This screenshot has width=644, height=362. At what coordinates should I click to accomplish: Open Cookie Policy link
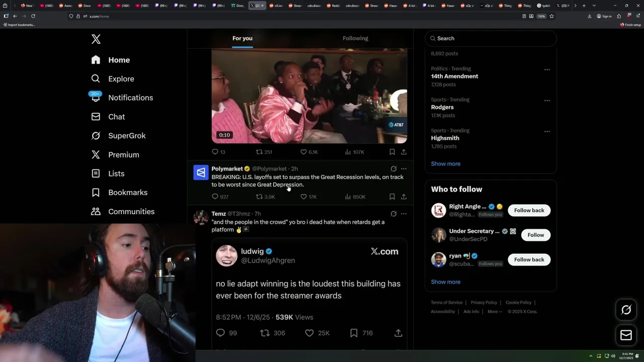tap(518, 303)
